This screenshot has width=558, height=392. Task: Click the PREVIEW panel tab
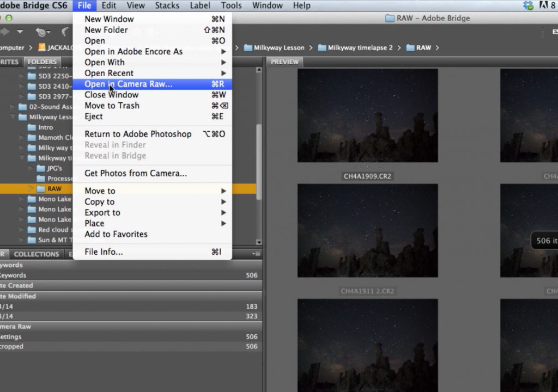point(284,62)
